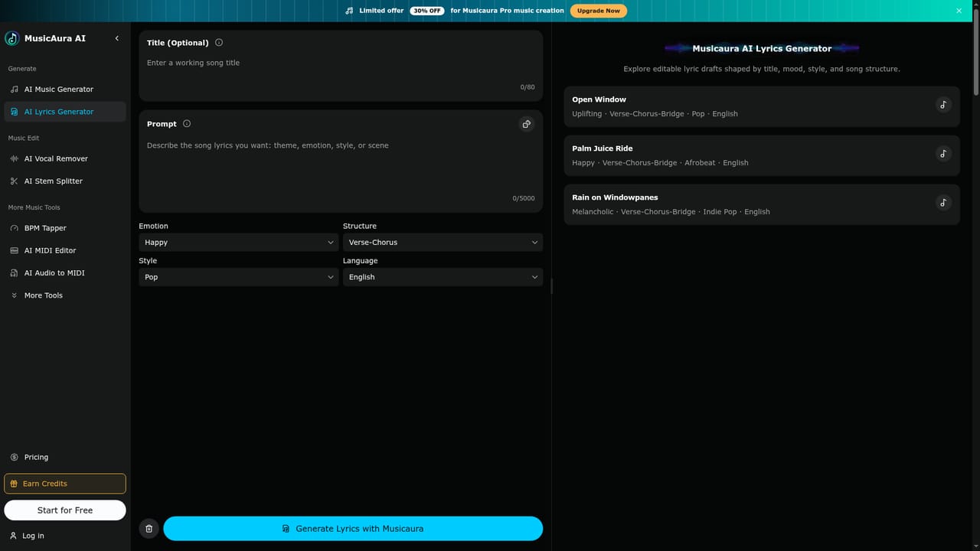Click Generate Lyrics with Musicaura
The image size is (980, 551).
tap(353, 529)
